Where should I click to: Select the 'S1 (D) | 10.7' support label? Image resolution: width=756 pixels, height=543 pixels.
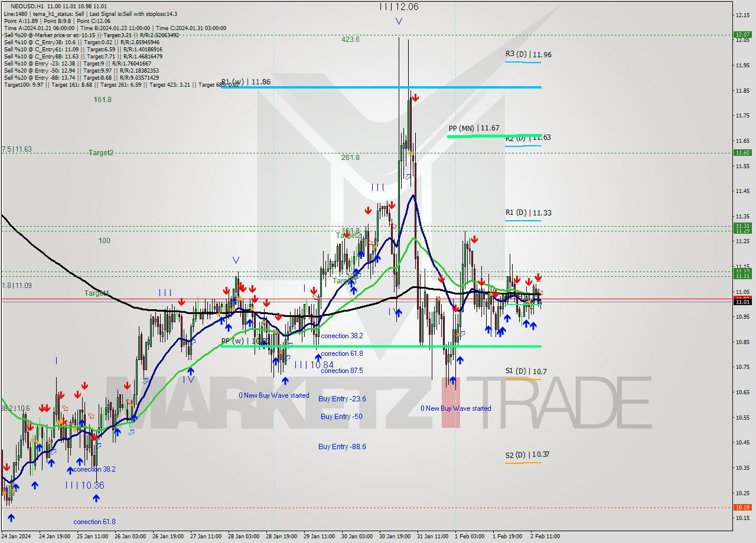pyautogui.click(x=526, y=371)
